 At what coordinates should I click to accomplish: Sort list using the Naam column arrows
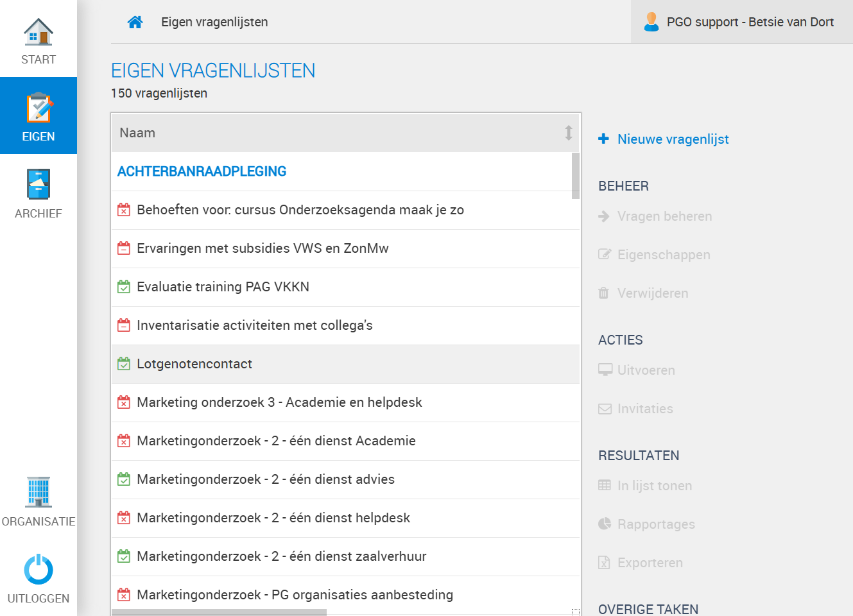coord(568,133)
